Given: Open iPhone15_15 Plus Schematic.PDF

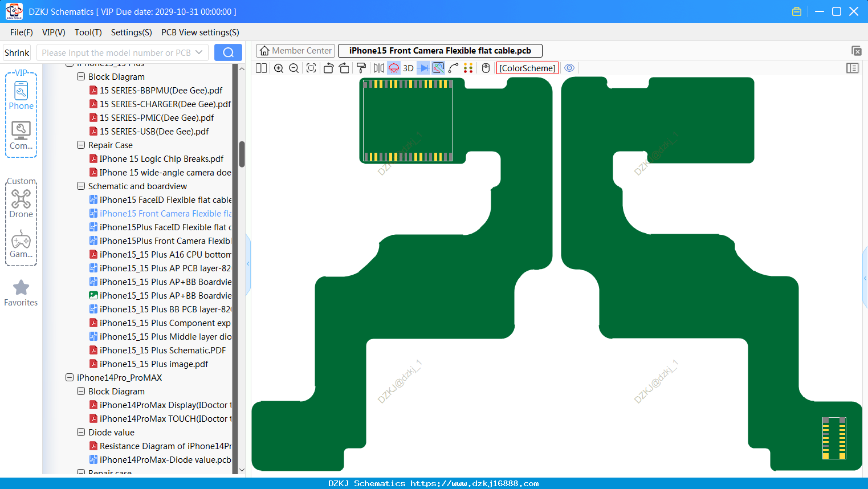Looking at the screenshot, I should (157, 351).
